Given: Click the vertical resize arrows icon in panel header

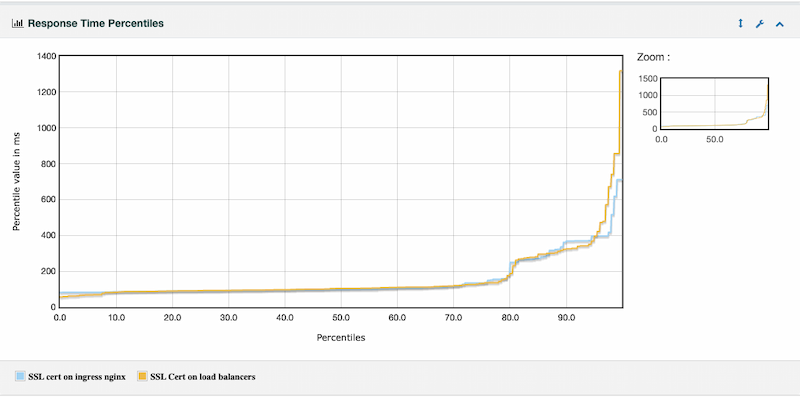Looking at the screenshot, I should [x=740, y=23].
